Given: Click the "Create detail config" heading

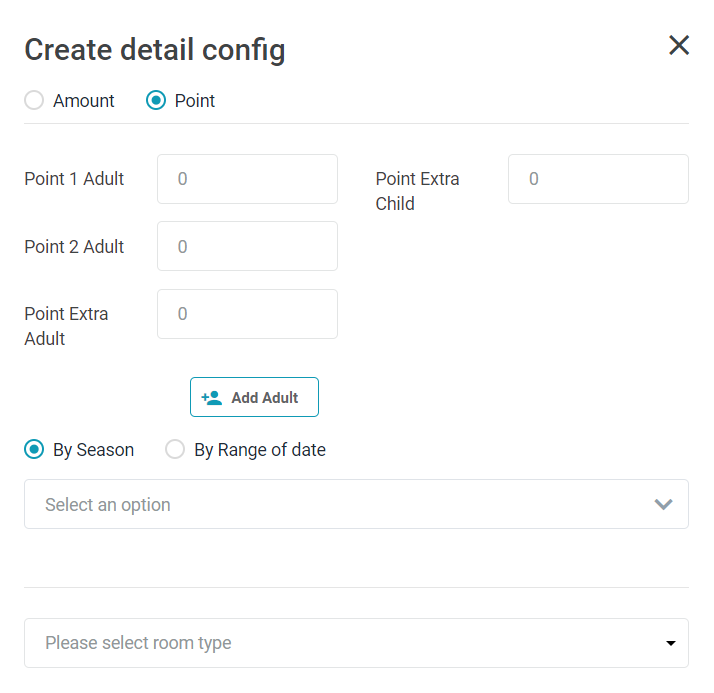Looking at the screenshot, I should (155, 50).
